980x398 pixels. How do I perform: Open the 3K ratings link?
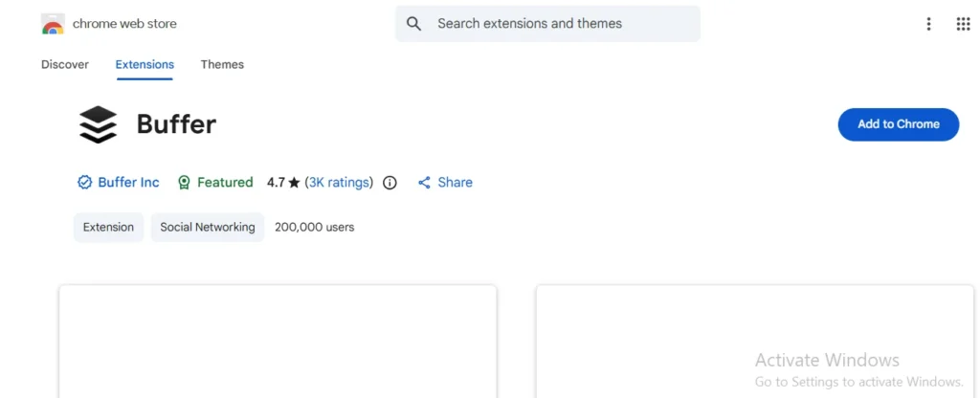coord(339,183)
